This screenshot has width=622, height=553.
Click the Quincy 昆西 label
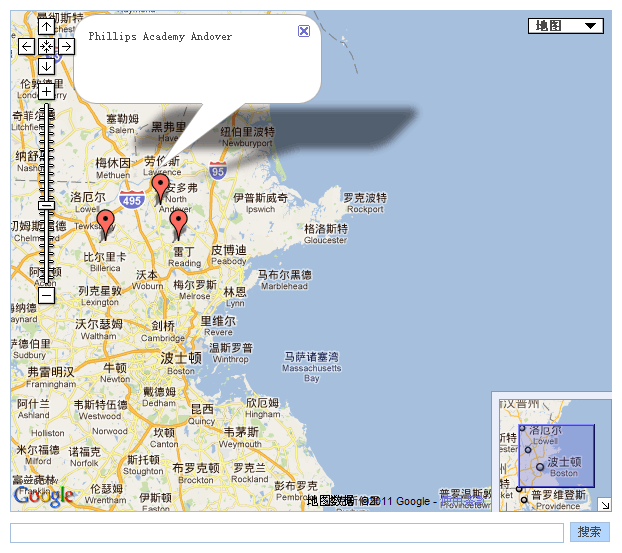pyautogui.click(x=202, y=415)
